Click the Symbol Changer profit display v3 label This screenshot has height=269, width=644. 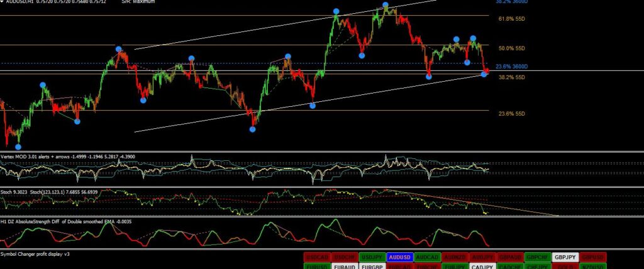35,254
